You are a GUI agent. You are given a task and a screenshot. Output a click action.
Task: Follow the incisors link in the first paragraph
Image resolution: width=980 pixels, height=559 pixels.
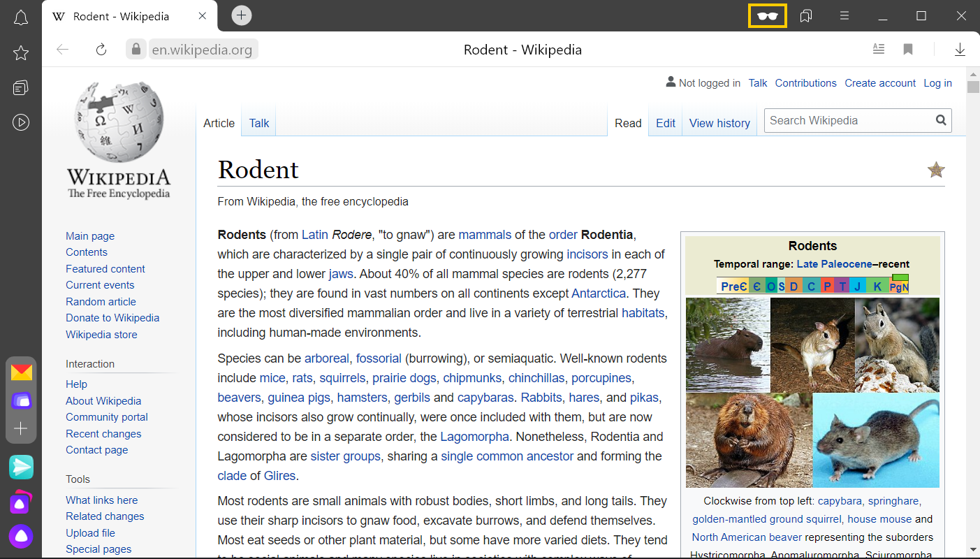(587, 254)
